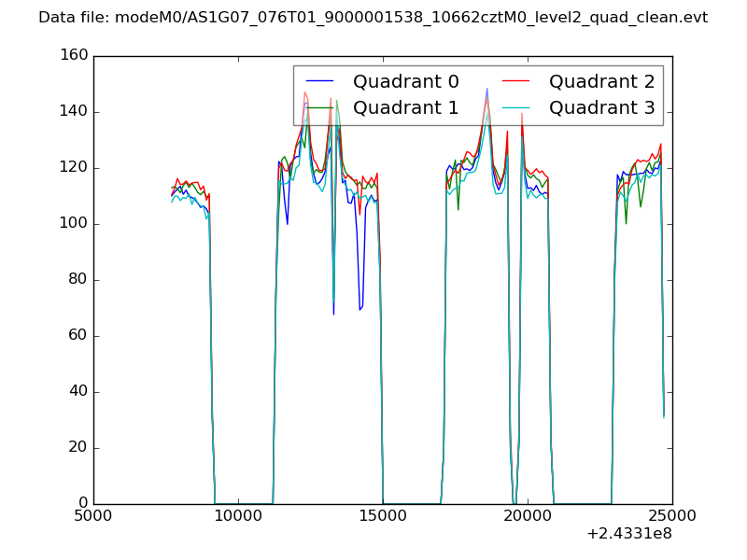Click the blue line swatch in legend
This screenshot has width=747, height=560.
(319, 82)
